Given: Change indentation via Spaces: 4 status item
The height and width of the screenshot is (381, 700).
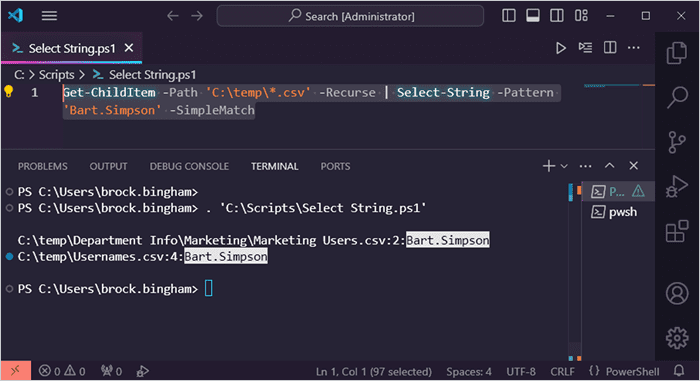Looking at the screenshot, I should [469, 371].
